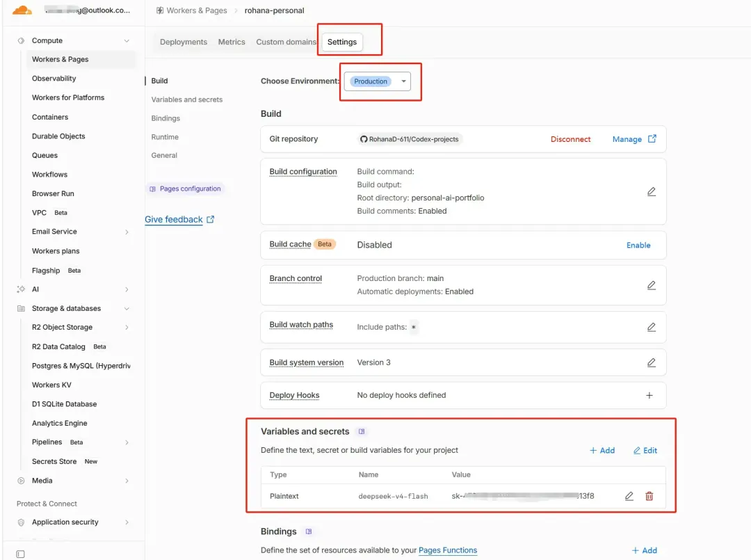Edit Branch control with pencil icon
Image resolution: width=751 pixels, height=560 pixels.
[x=652, y=285]
